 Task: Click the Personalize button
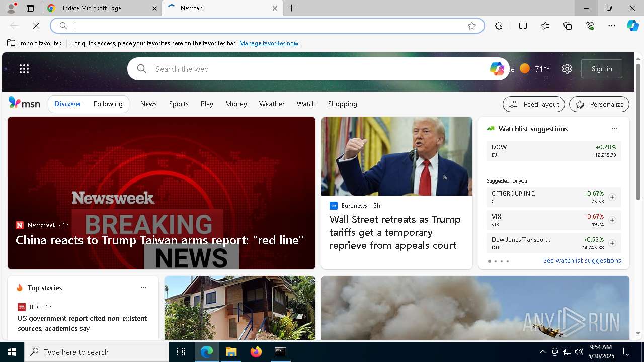pyautogui.click(x=599, y=104)
